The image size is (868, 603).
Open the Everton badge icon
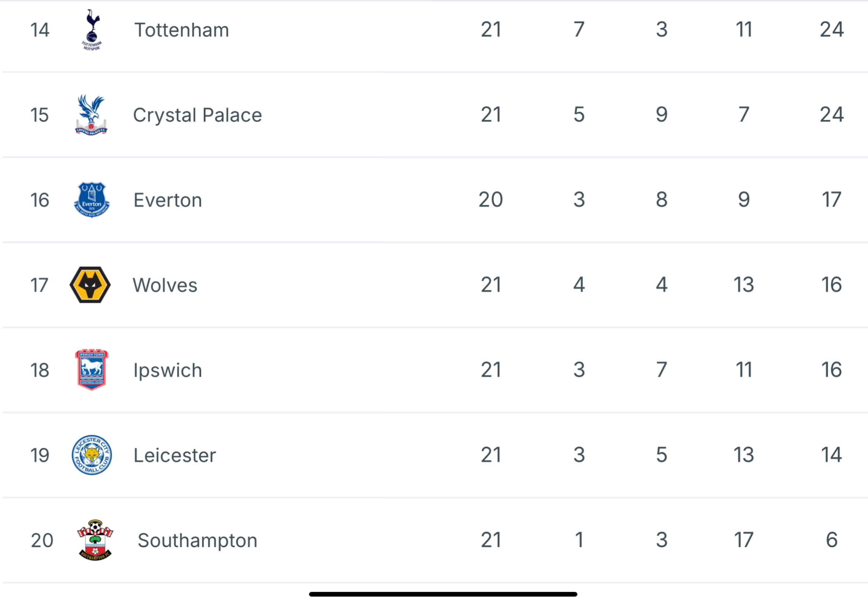pyautogui.click(x=92, y=200)
